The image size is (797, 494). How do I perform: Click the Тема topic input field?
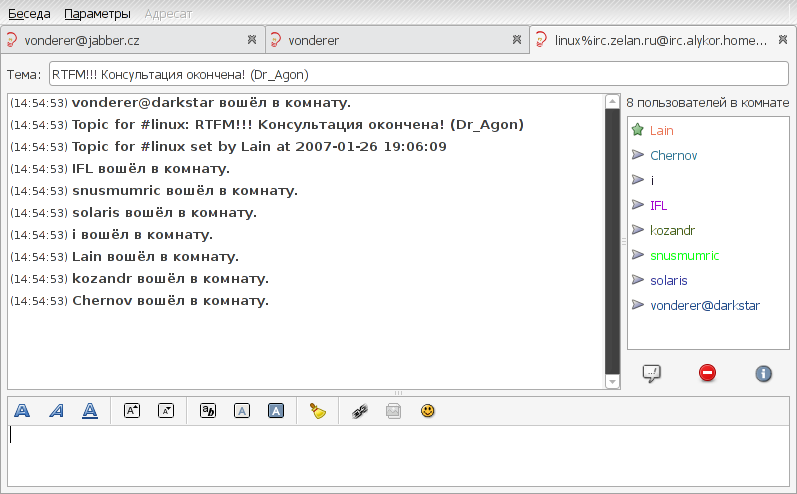point(418,75)
